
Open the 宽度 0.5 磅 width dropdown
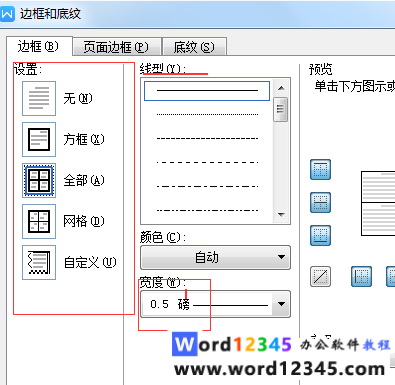(215, 304)
